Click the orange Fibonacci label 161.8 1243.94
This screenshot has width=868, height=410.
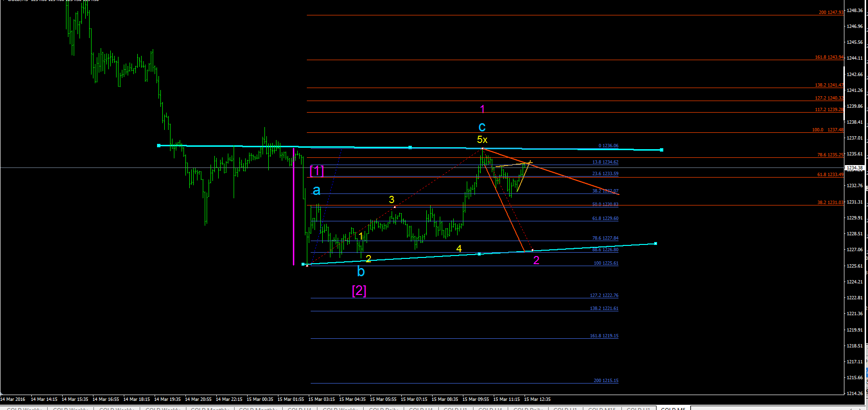(829, 57)
